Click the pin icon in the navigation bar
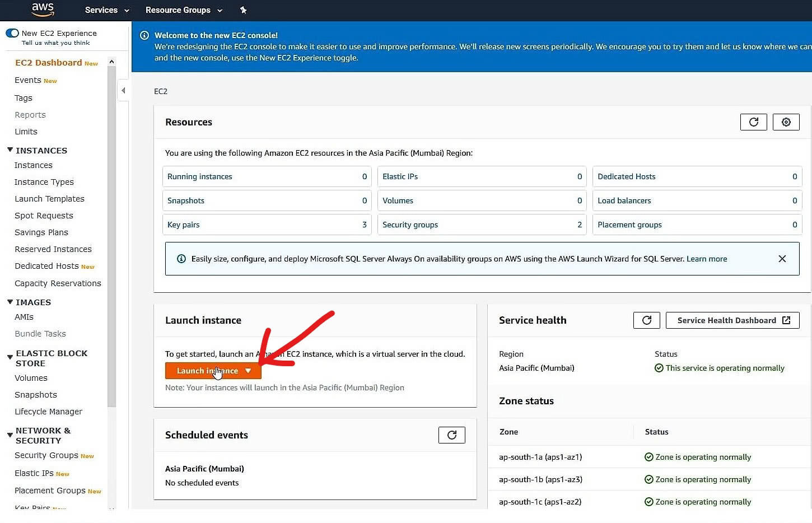812x523 pixels. 243,10
